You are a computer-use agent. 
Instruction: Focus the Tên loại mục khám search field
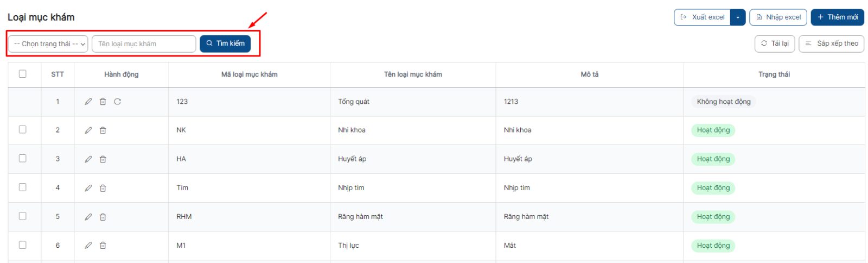click(x=144, y=44)
